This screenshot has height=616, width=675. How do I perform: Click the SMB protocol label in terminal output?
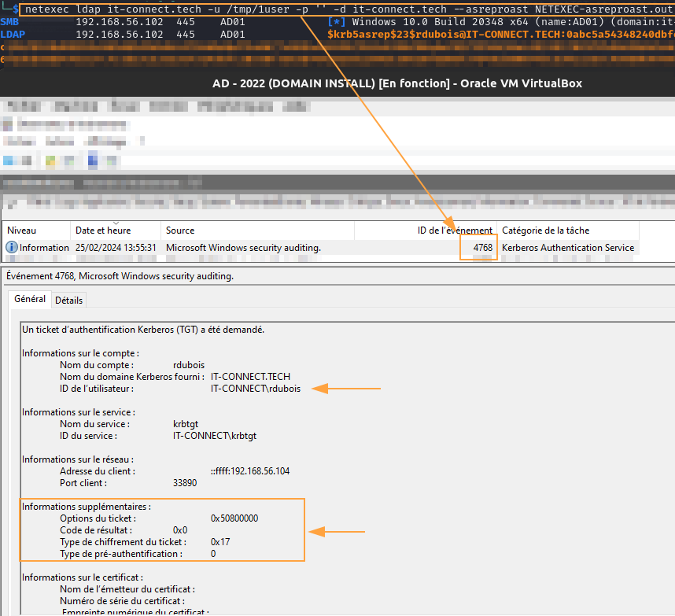pyautogui.click(x=9, y=23)
